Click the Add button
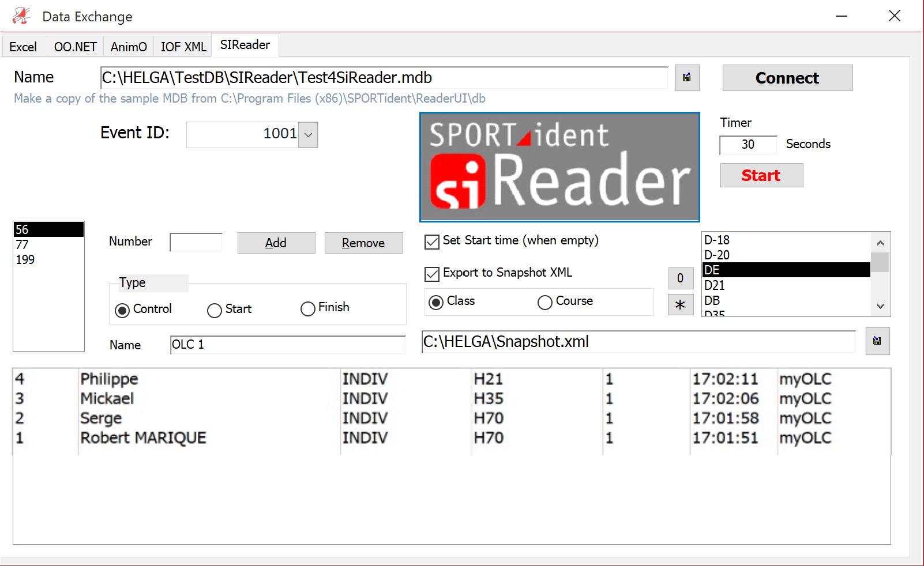Screen dimensions: 924x566 point(276,243)
